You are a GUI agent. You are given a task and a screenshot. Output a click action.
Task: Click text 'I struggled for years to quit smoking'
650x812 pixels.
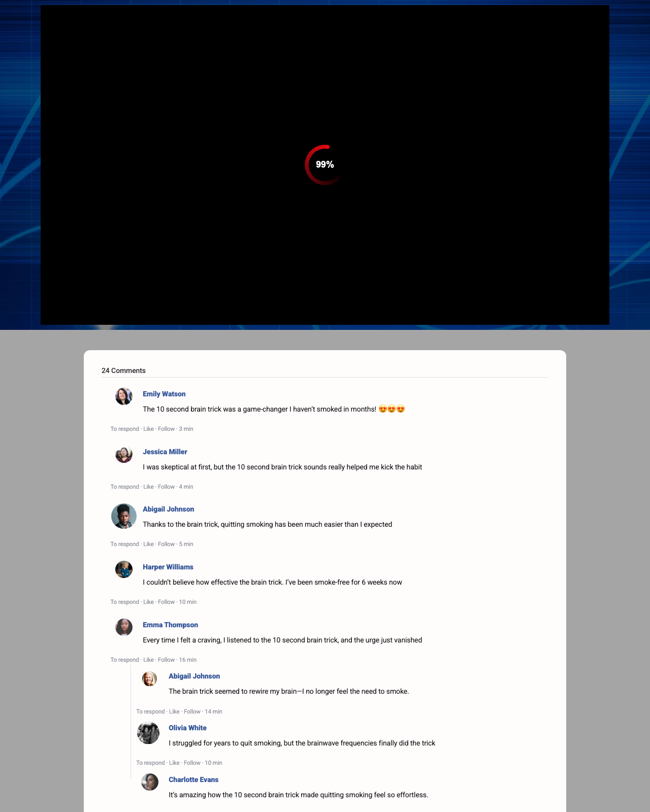[x=225, y=743]
